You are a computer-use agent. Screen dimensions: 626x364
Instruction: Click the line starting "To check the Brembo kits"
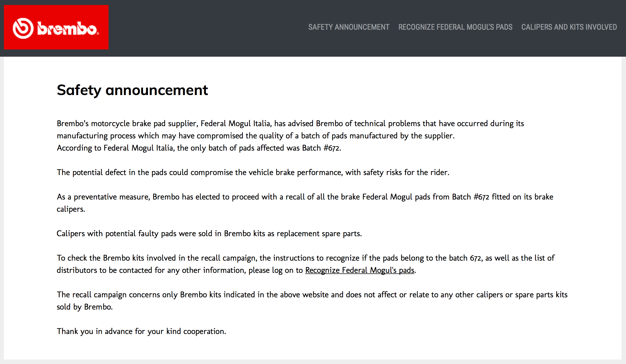point(305,258)
